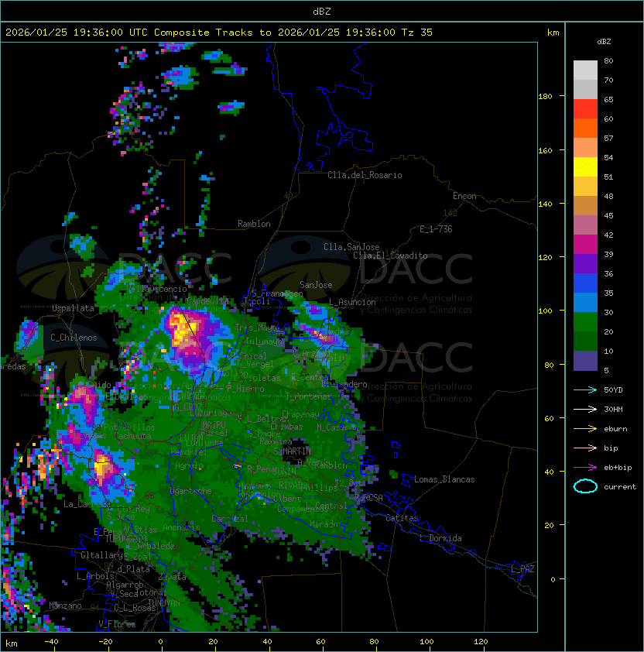
Task: Click the 'Zapata' map label
Action: [173, 577]
